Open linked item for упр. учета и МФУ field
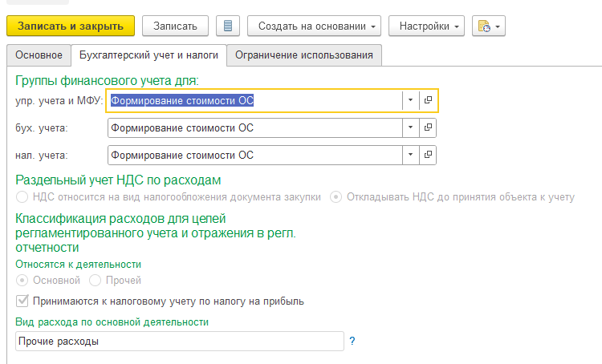The width and height of the screenshot is (602, 364). (x=429, y=100)
